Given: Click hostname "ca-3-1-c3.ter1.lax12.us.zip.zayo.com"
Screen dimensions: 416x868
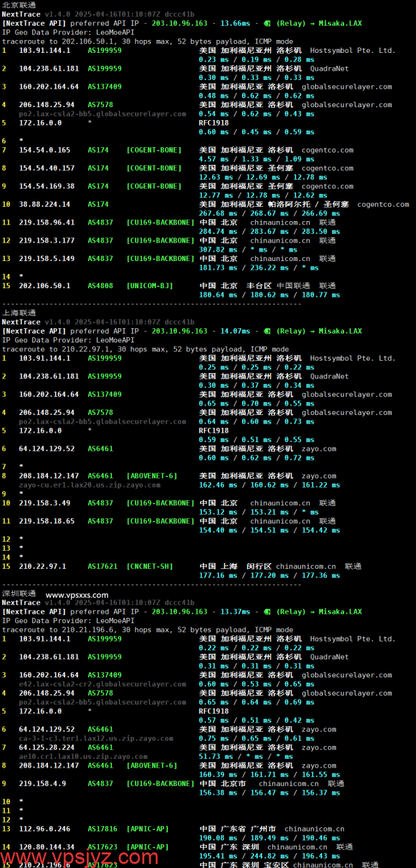Looking at the screenshot, I should [96, 738].
